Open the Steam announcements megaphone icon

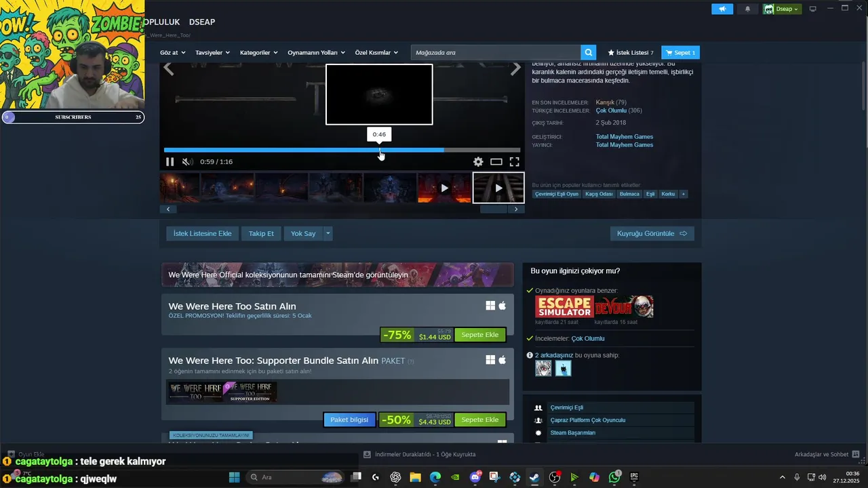point(722,9)
